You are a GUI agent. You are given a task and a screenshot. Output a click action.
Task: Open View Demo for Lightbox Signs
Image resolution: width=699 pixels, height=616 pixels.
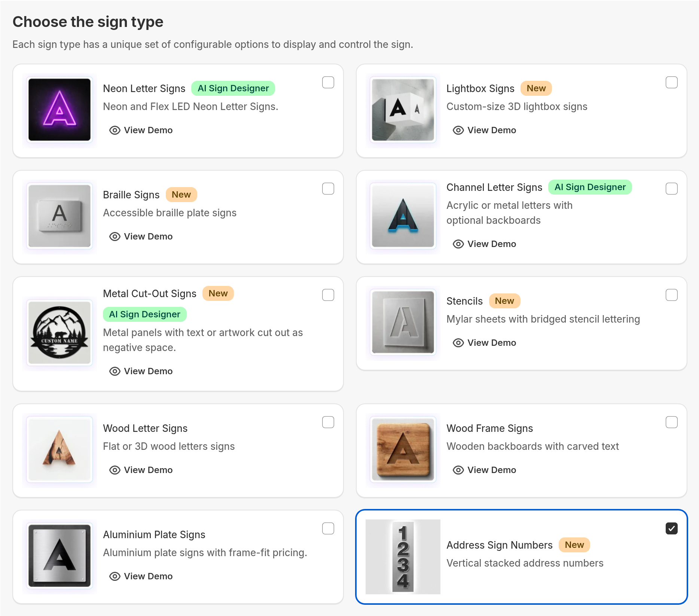pos(485,130)
